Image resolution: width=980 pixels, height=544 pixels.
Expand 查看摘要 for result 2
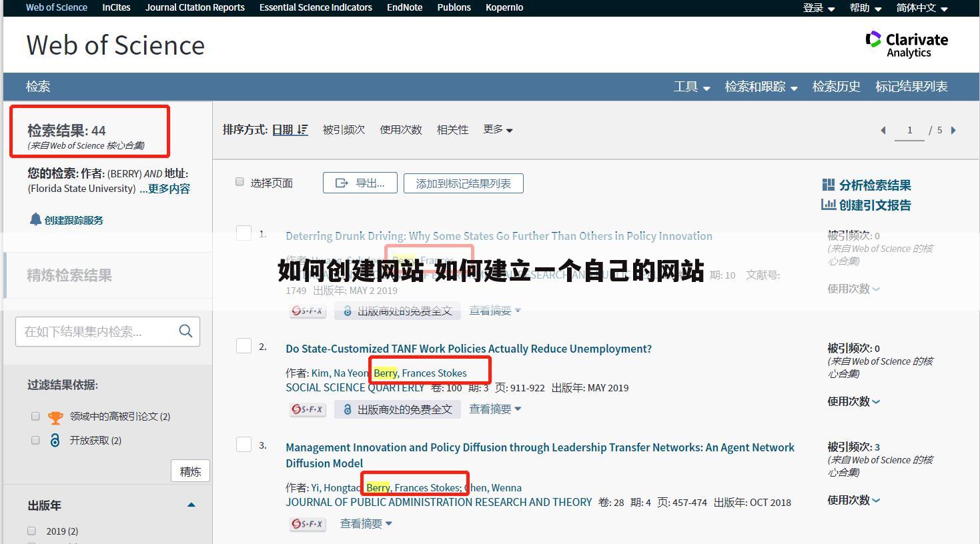click(x=495, y=409)
